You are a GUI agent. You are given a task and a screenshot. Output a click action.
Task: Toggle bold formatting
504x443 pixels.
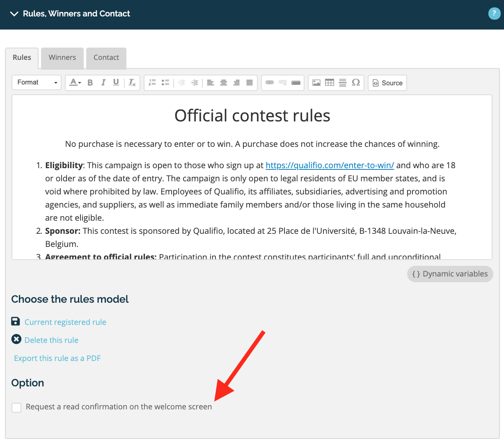point(90,82)
